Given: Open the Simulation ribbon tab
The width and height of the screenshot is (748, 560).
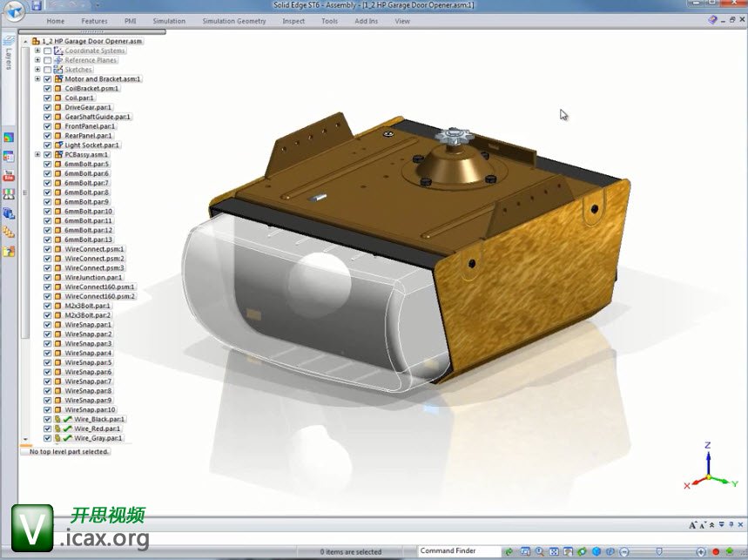Looking at the screenshot, I should 169,21.
